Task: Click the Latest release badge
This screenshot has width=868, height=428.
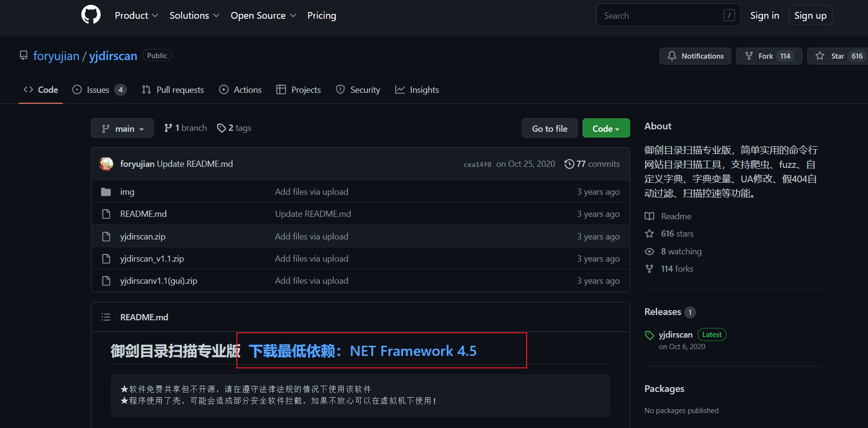Action: pos(712,335)
